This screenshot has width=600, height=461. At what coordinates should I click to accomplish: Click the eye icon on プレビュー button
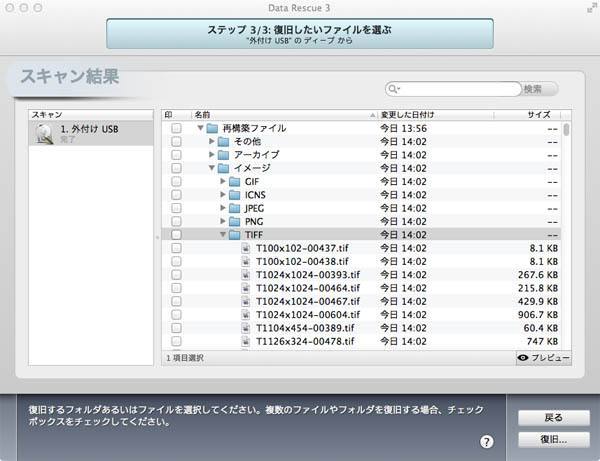[523, 357]
